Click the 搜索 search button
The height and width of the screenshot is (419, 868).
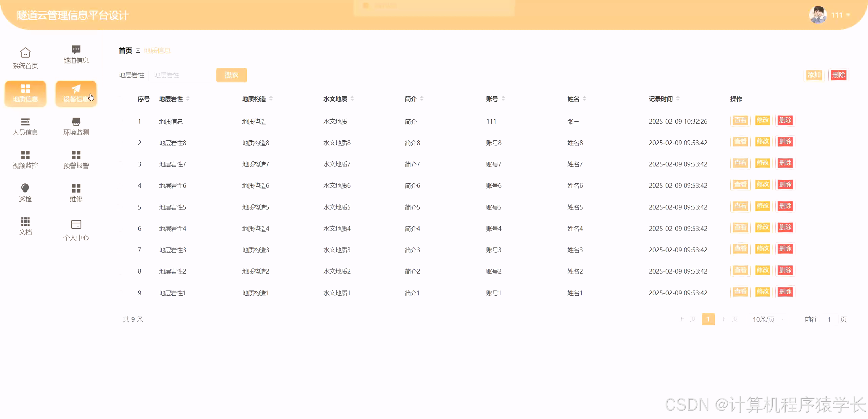[x=232, y=75]
